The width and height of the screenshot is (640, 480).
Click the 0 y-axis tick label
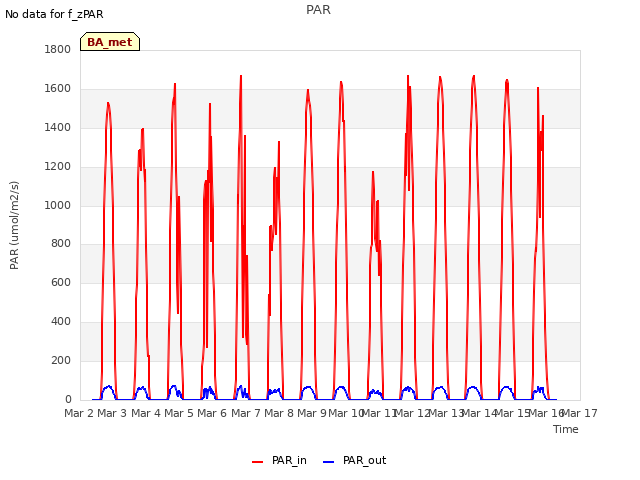(x=68, y=399)
